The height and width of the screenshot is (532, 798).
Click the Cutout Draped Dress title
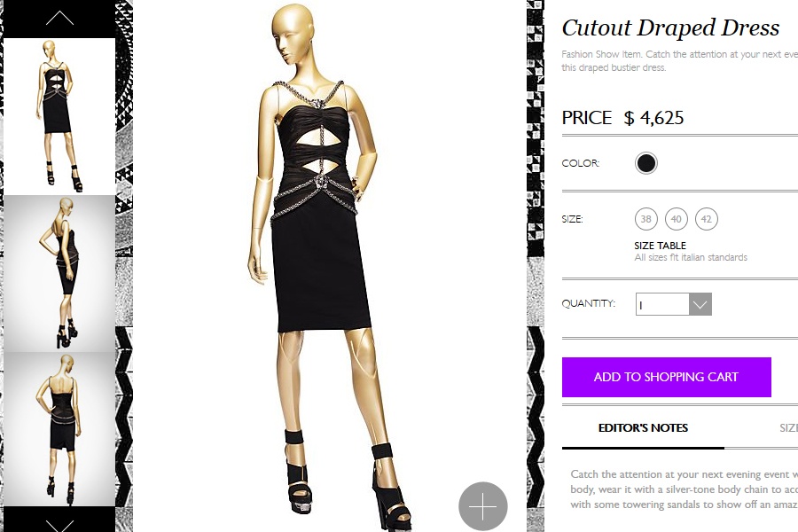670,28
